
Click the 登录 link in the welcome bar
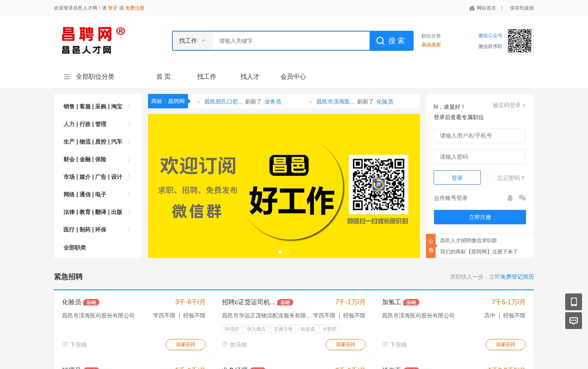pos(113,8)
